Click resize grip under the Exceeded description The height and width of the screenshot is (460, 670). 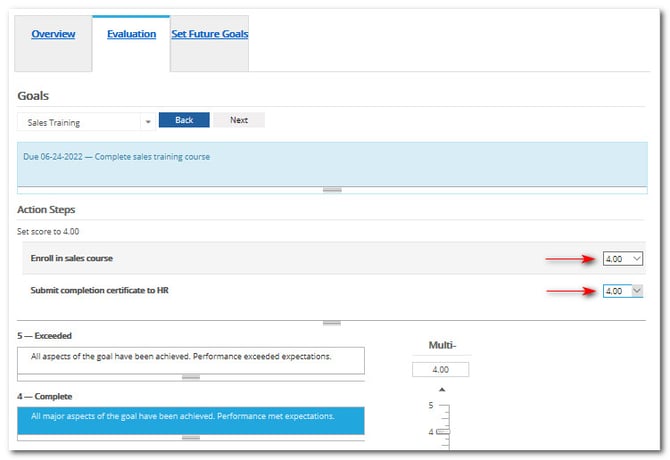pos(191,377)
